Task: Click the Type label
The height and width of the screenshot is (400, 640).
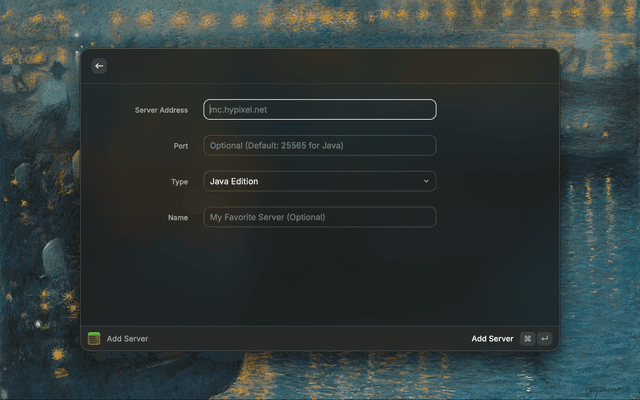Action: click(179, 182)
